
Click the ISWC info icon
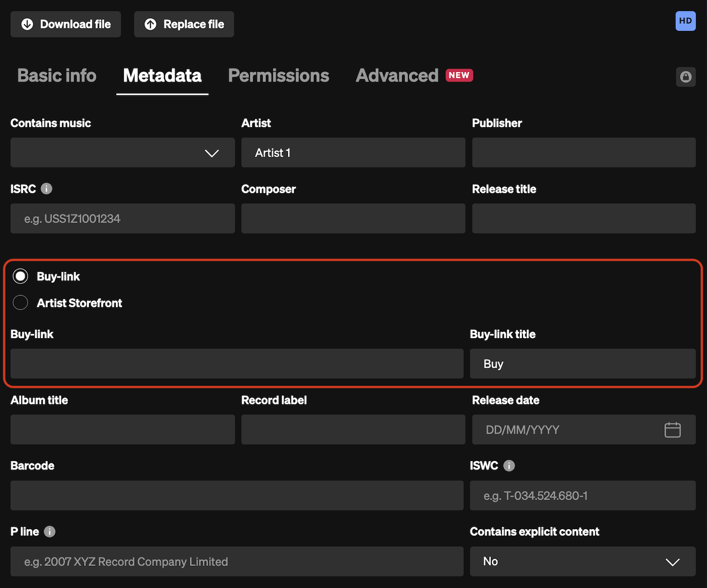point(509,466)
